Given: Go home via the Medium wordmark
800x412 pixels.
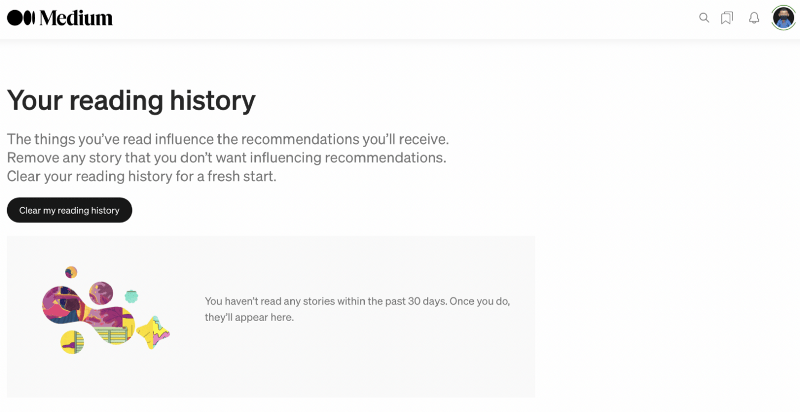Looking at the screenshot, I should [x=77, y=18].
